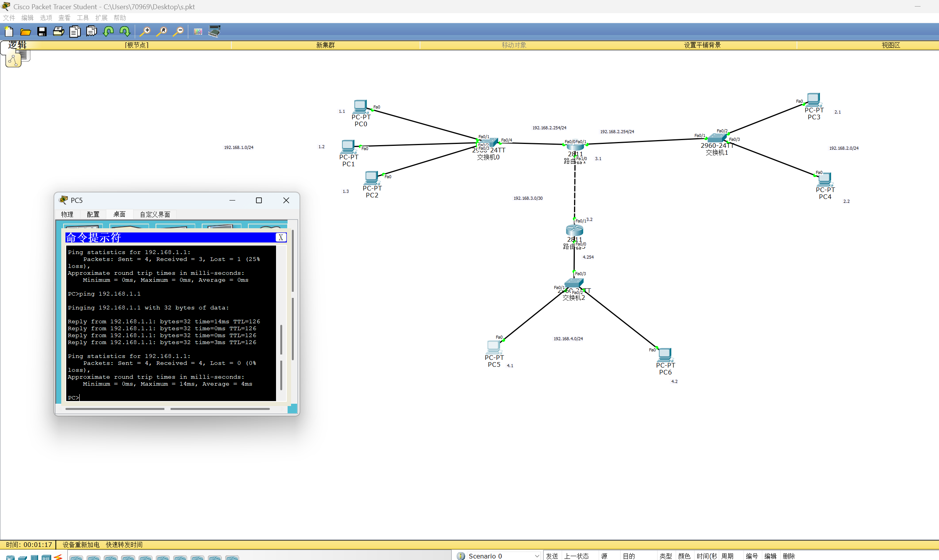This screenshot has width=939, height=560.
Task: Switch to the 配置 tab in PC5
Action: (93, 214)
